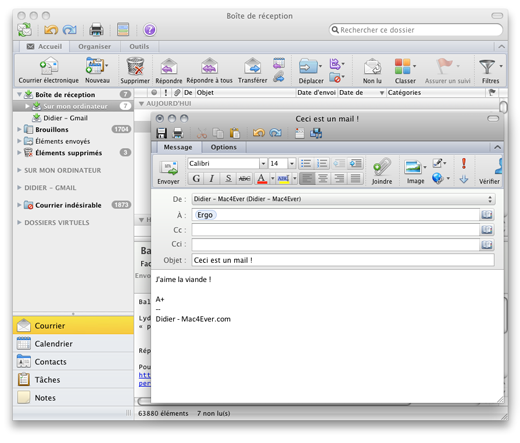Click the yellow highlight color button
Screen dimensions: 520x443
[283, 179]
